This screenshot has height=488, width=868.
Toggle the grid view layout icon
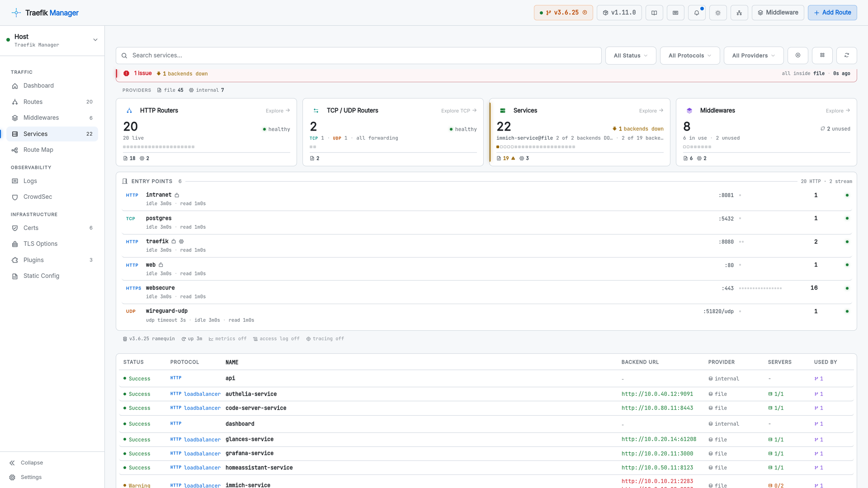click(822, 56)
